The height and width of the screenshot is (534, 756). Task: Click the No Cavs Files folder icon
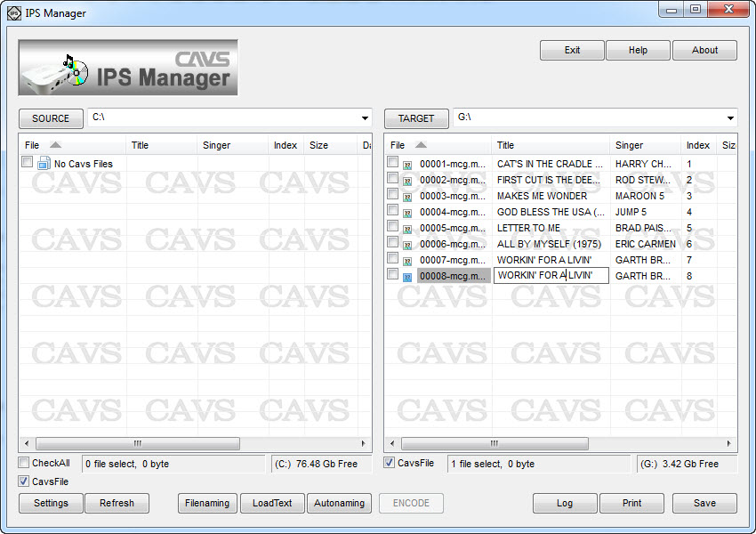(x=44, y=164)
